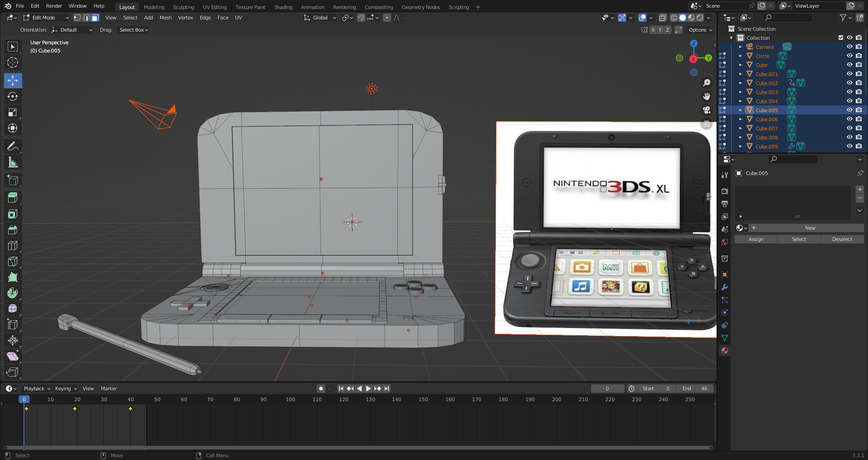Screen dimensions: 868x460
Task: Toggle X-Ray mode in viewport header
Action: click(x=663, y=18)
